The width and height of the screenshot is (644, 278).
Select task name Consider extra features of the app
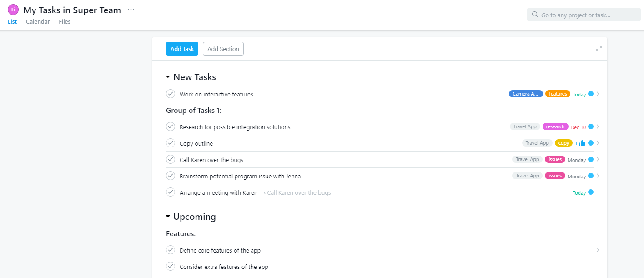coord(224,267)
